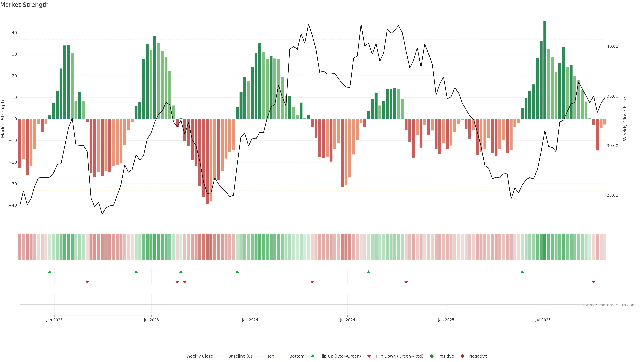644x362 pixels.
Task: Click green Flip Up legend triangle icon
Action: coord(312,356)
